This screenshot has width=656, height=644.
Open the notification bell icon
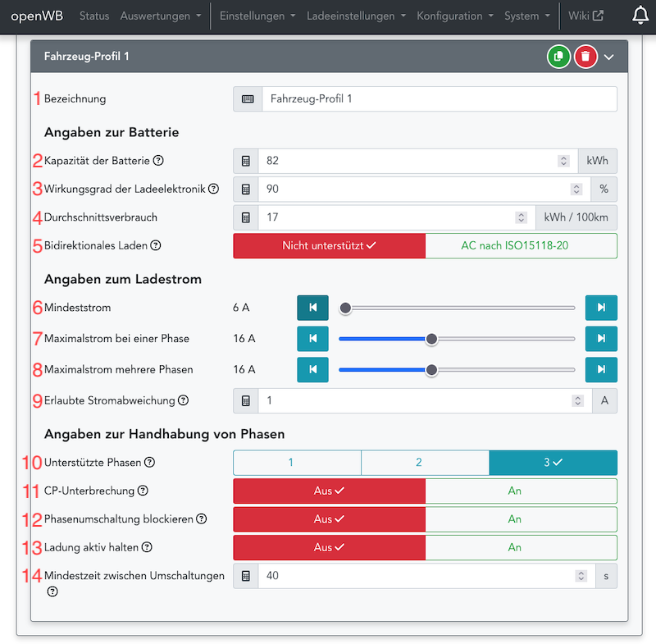[x=640, y=16]
